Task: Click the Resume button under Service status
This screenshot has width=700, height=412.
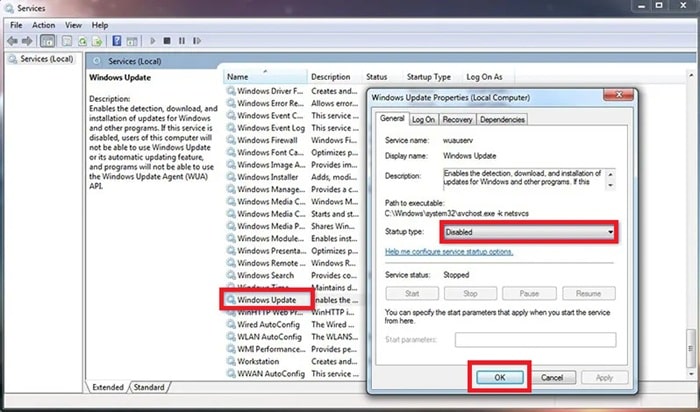Action: click(589, 294)
